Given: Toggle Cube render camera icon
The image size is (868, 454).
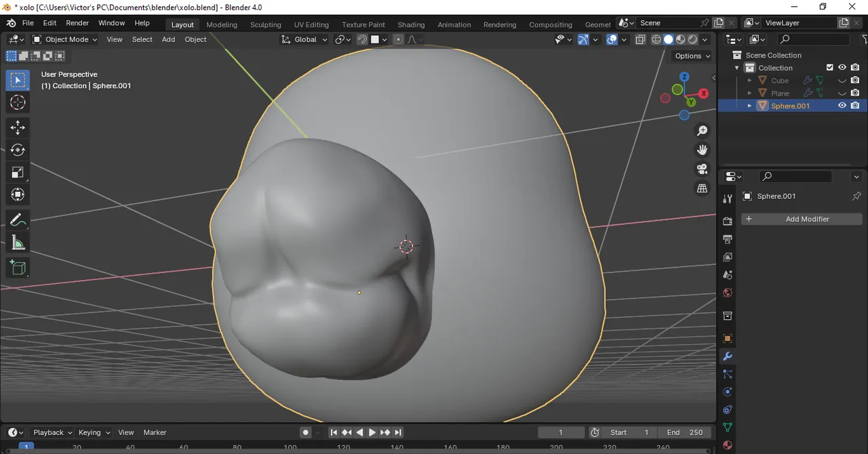Looking at the screenshot, I should (855, 81).
